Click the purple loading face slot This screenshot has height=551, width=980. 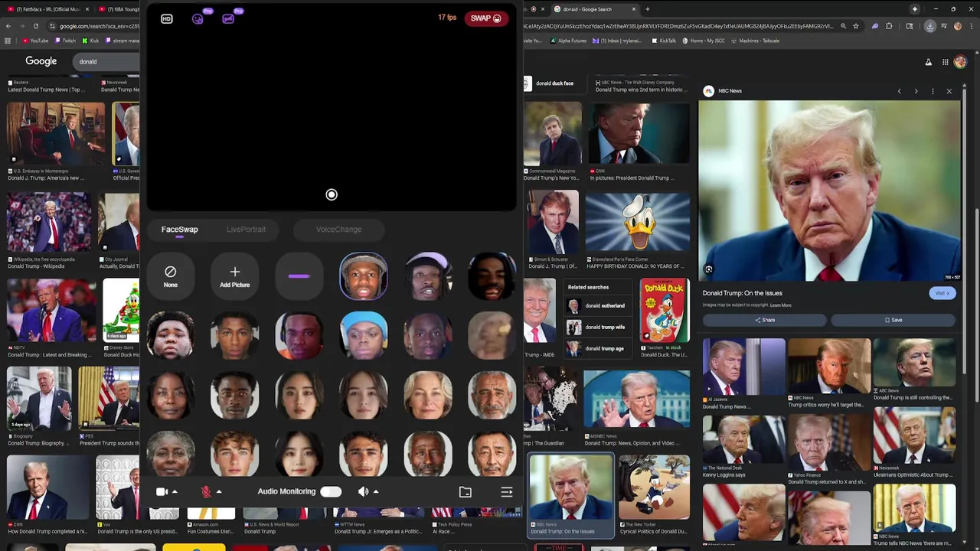pos(299,276)
